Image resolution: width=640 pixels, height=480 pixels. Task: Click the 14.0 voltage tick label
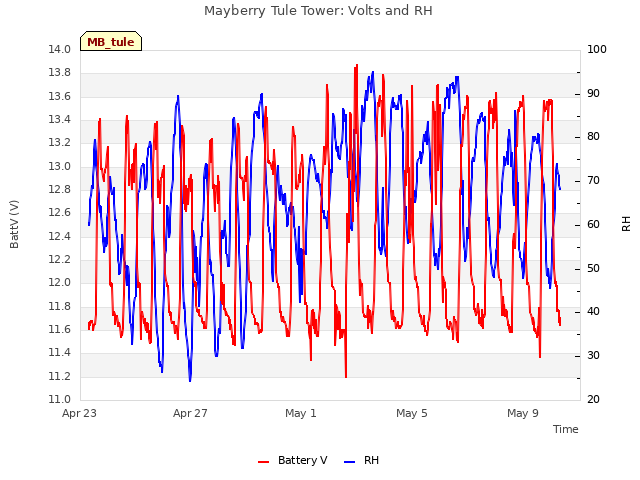click(x=60, y=49)
